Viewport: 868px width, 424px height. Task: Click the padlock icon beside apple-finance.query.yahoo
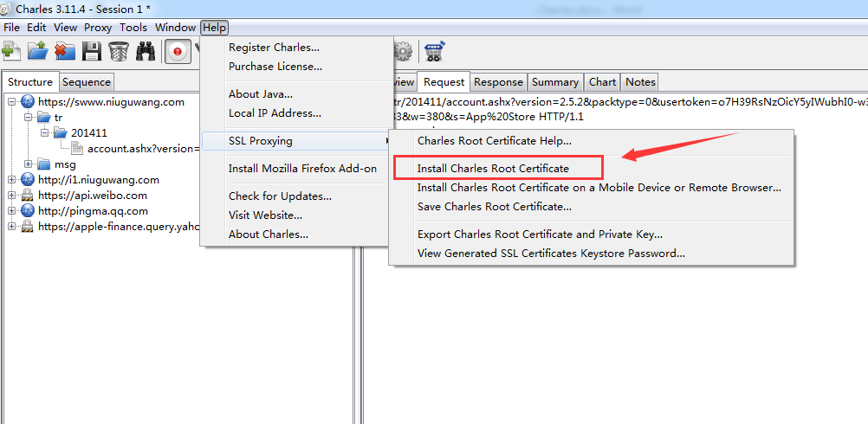(27, 226)
